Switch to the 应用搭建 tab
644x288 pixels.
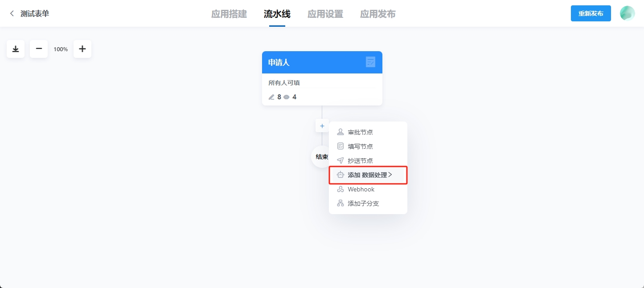[x=229, y=14]
